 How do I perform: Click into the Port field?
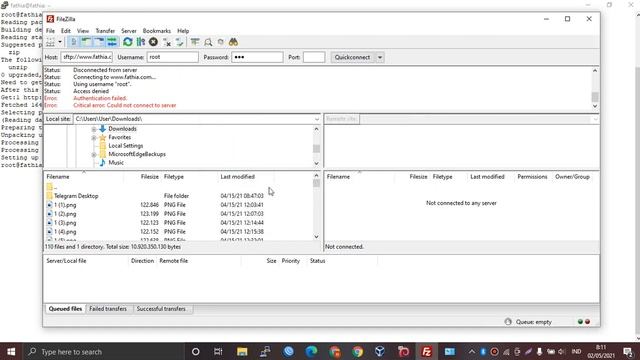[x=314, y=57]
